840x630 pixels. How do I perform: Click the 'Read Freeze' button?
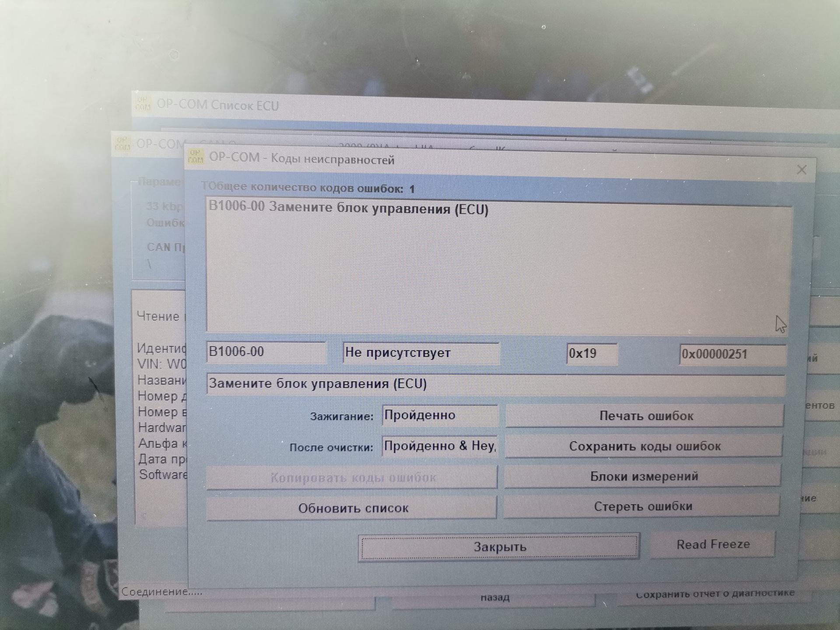tap(713, 544)
